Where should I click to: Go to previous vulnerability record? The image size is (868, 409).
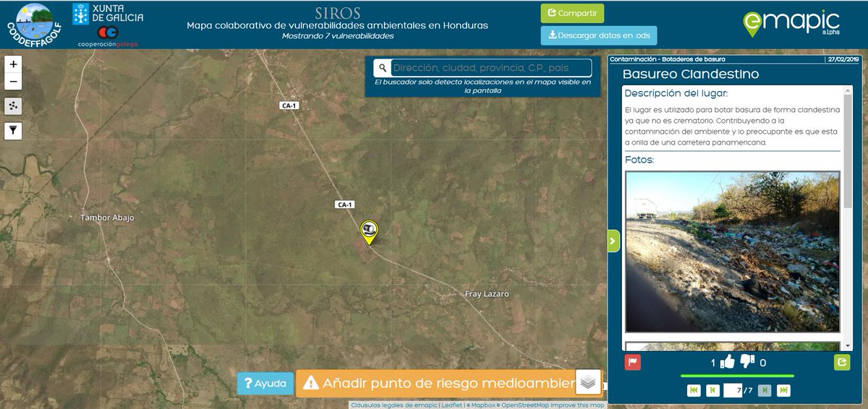[712, 390]
